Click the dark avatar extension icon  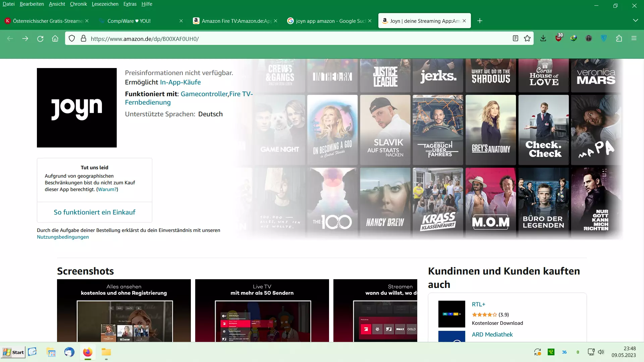(x=589, y=39)
